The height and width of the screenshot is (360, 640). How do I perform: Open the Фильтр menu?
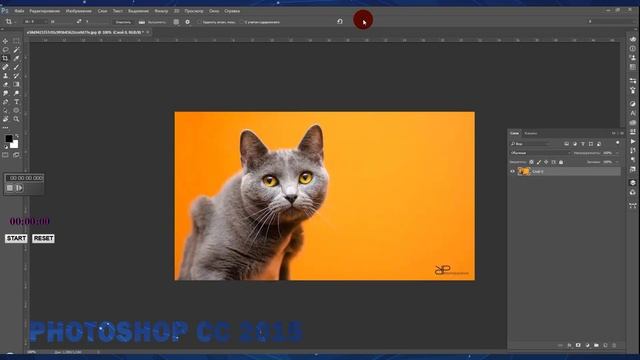(x=161, y=11)
